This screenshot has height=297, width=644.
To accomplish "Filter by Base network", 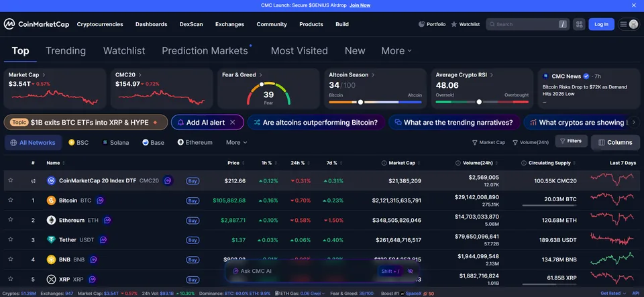I will coord(153,142).
